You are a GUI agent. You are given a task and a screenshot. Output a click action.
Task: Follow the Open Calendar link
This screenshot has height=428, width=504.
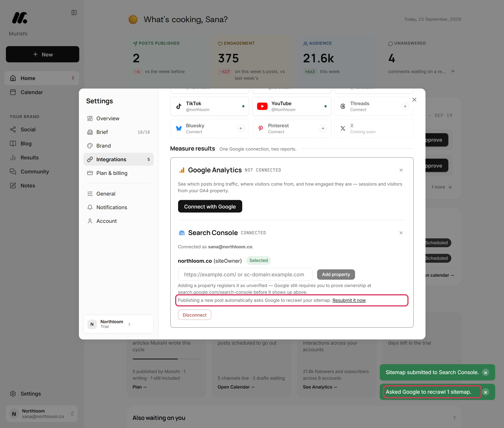coord(236,387)
